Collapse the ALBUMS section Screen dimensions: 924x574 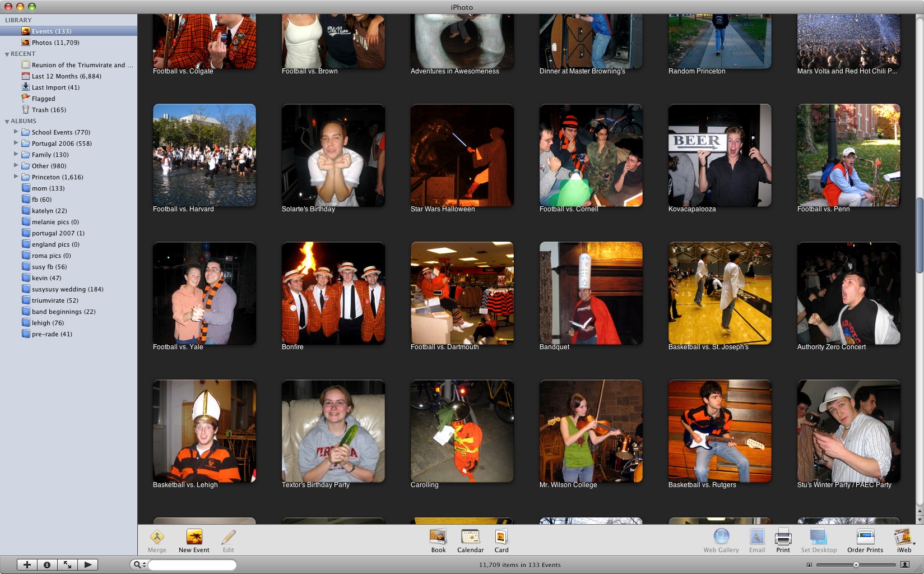point(7,122)
